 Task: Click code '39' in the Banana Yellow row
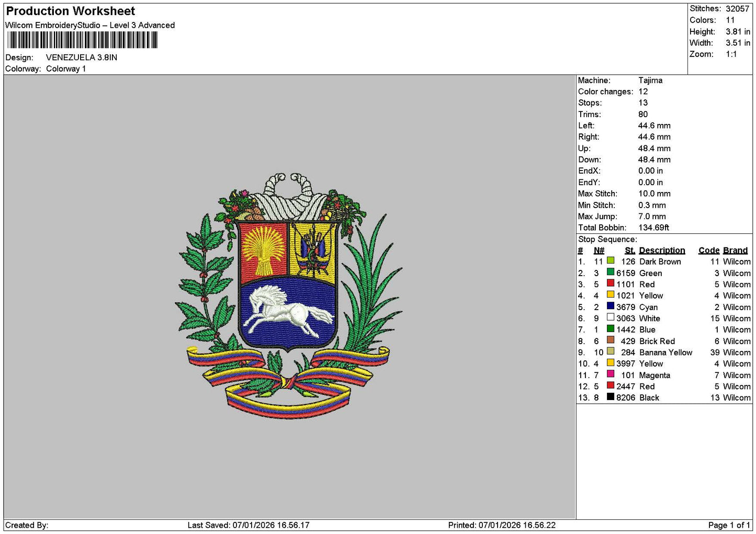tap(715, 353)
